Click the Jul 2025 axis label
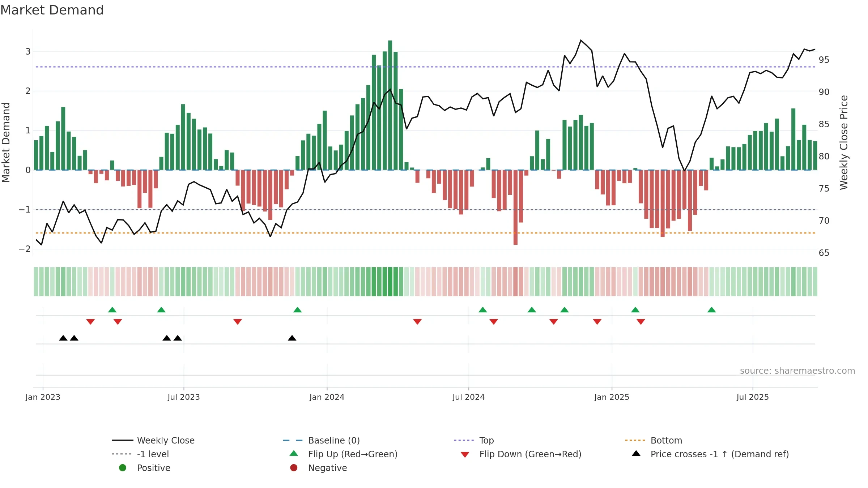Image resolution: width=868 pixels, height=488 pixels. coord(753,397)
